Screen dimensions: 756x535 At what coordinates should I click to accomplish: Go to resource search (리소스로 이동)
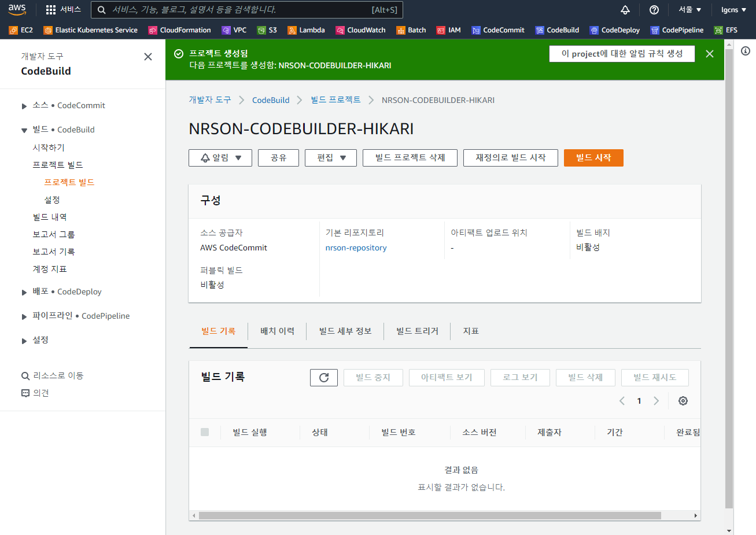click(52, 376)
